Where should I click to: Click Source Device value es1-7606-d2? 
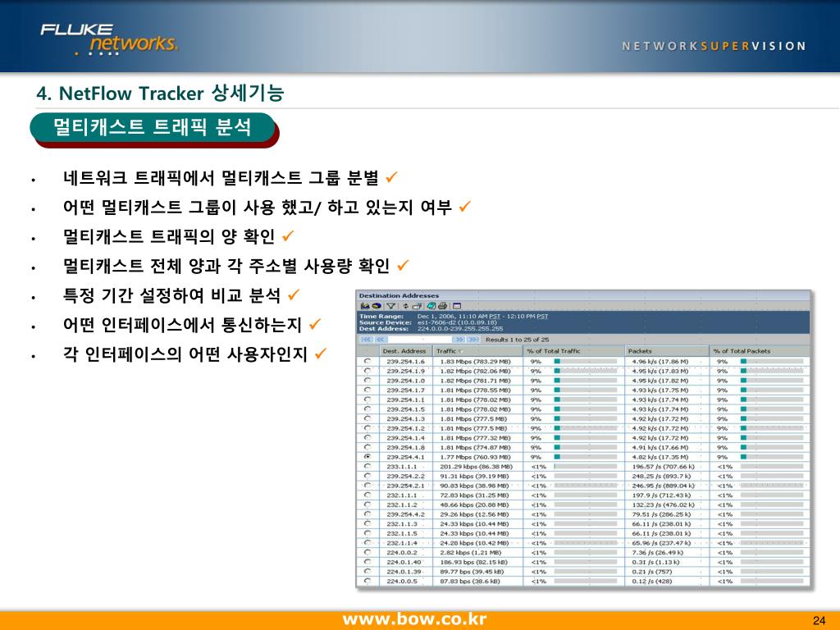[x=457, y=322]
